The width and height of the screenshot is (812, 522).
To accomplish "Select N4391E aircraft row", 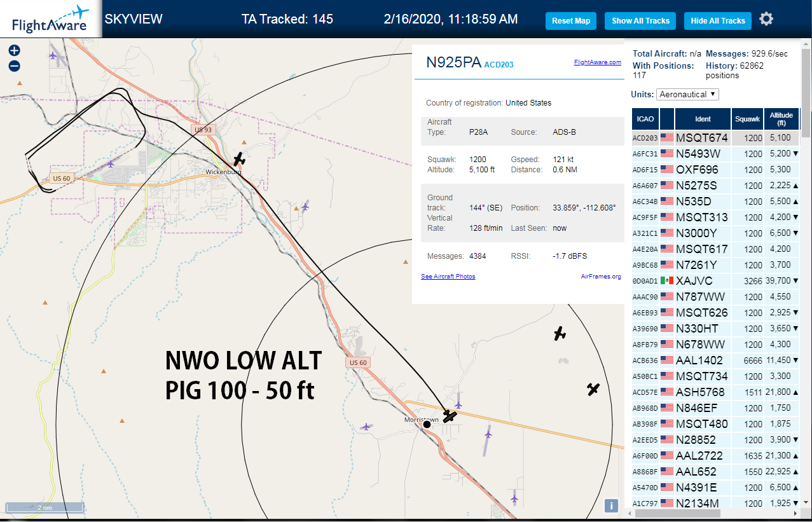I will pyautogui.click(x=715, y=488).
